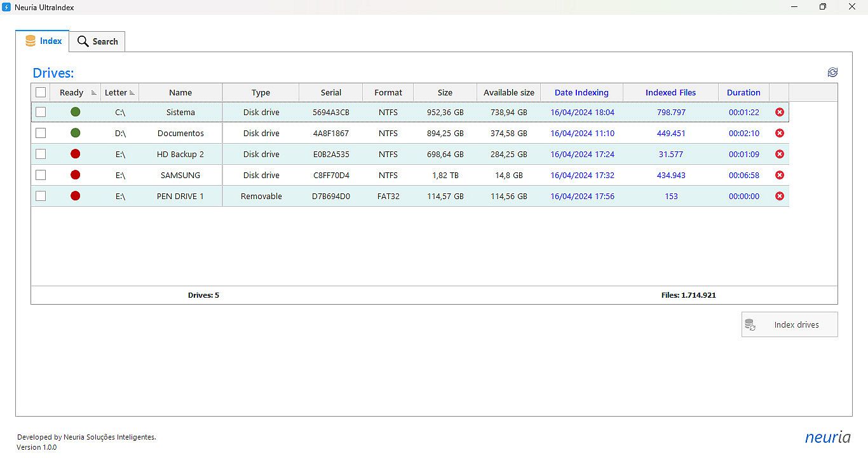This screenshot has width=868, height=458.
Task: Select the PEN DRIVE 1 checkbox
Action: point(41,196)
